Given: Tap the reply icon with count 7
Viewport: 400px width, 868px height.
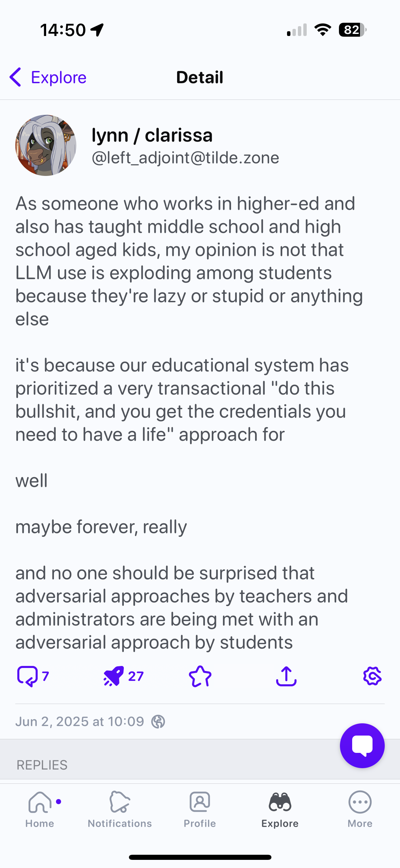Looking at the screenshot, I should [x=33, y=676].
